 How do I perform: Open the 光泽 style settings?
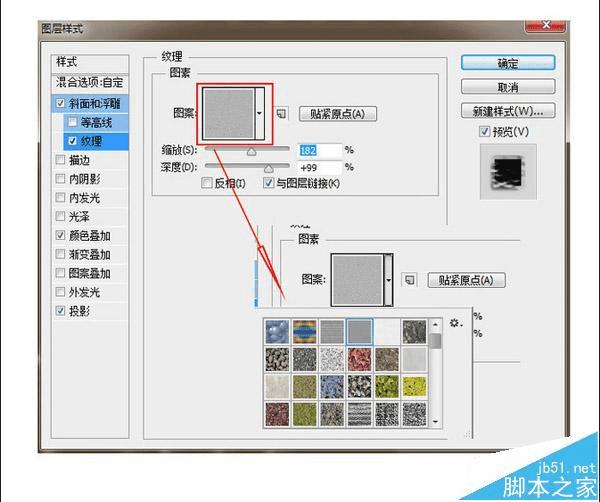point(79,216)
